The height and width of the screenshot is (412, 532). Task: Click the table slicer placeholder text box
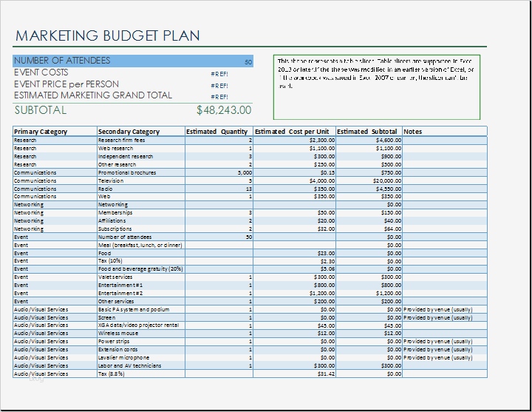coord(377,87)
